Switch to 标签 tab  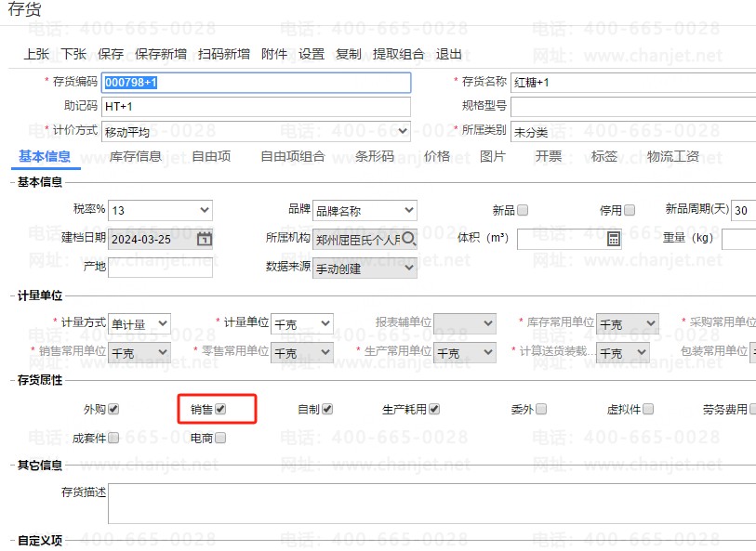(604, 156)
